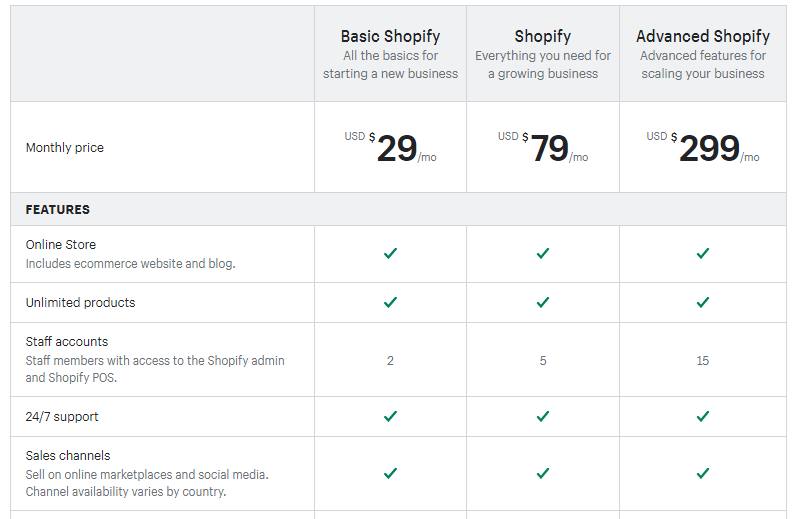This screenshot has width=796, height=519.
Task: Click Advanced Shopify checkmark for 24/7 support
Action: pos(703,416)
